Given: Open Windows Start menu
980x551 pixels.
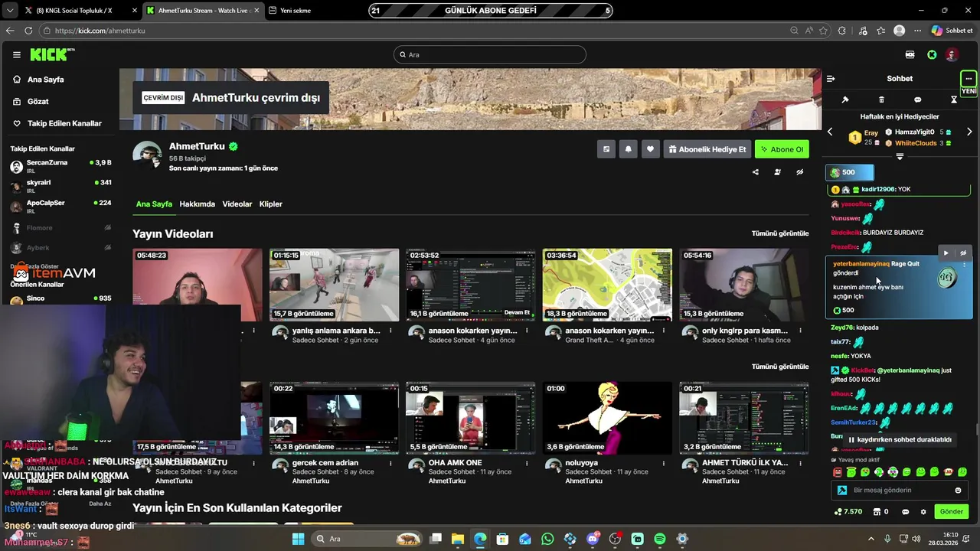Looking at the screenshot, I should (x=298, y=539).
